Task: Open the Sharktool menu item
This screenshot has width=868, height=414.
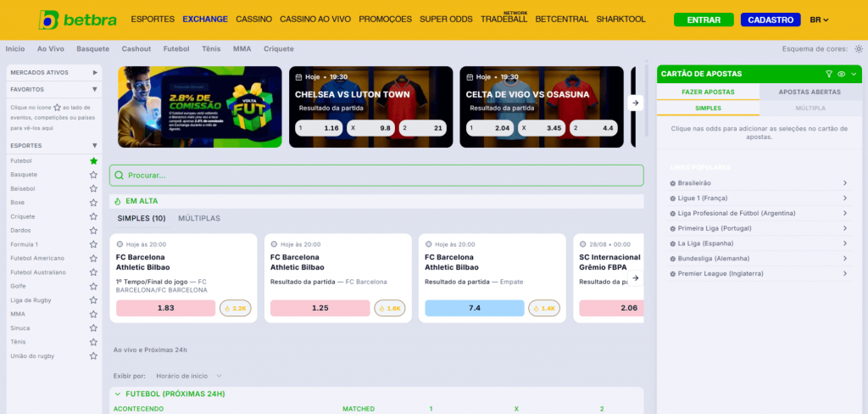Action: (621, 20)
